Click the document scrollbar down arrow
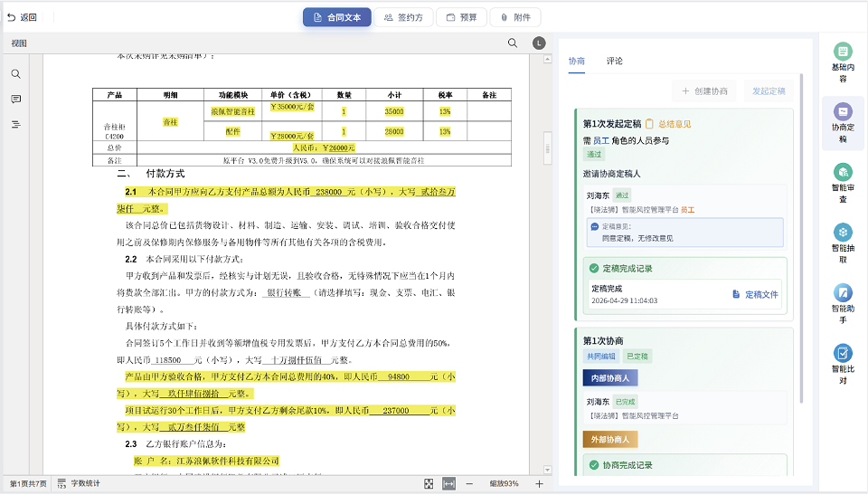The height and width of the screenshot is (495, 868). [548, 470]
